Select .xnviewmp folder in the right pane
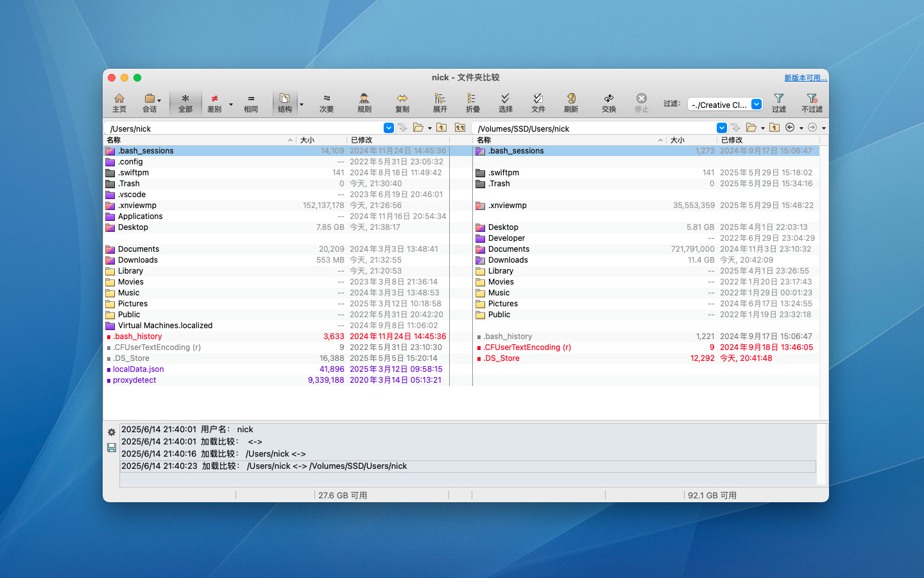The image size is (924, 578). (646, 206)
